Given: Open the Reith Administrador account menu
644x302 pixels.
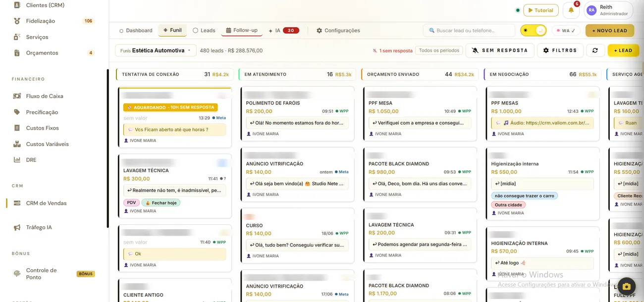Looking at the screenshot, I should pyautogui.click(x=609, y=10).
